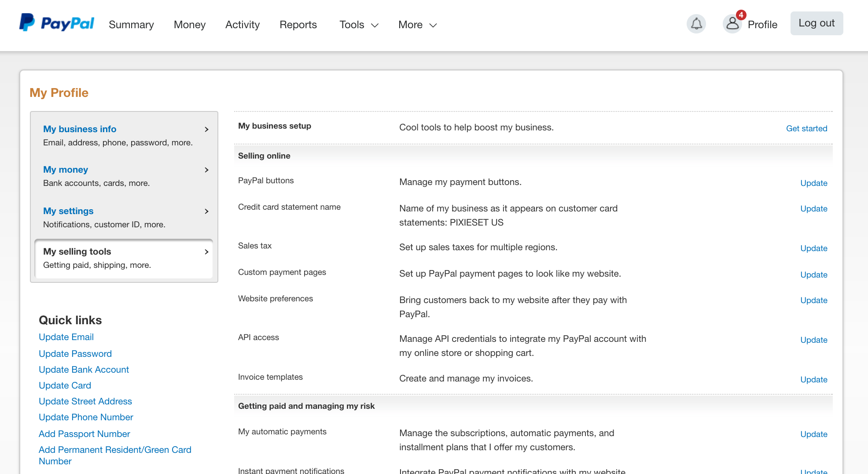Screen dimensions: 868x474
Task: Click the PIXIESET US statement description
Action: (508, 215)
